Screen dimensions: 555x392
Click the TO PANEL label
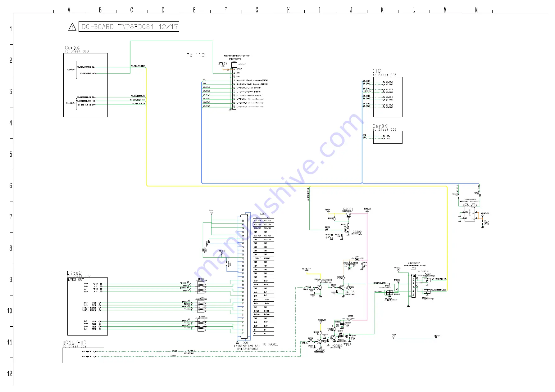click(270, 344)
